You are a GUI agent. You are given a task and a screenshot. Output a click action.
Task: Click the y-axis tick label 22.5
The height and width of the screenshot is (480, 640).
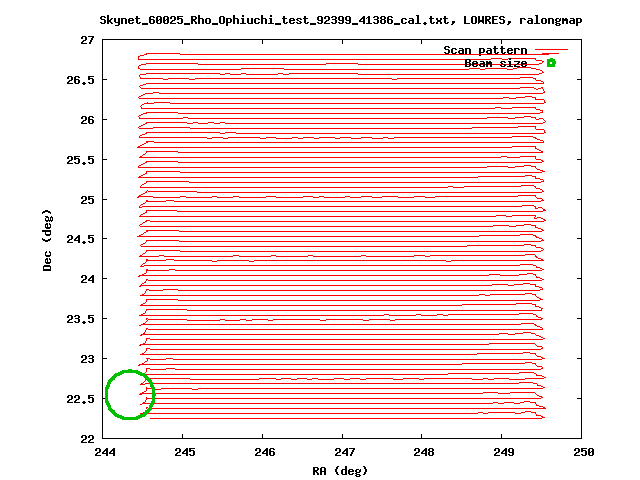[x=80, y=399]
